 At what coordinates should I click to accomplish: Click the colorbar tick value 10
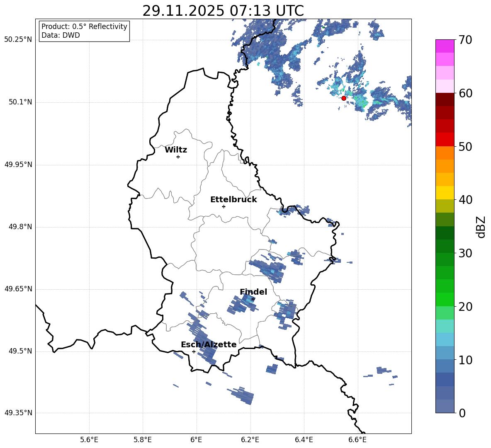pyautogui.click(x=465, y=360)
